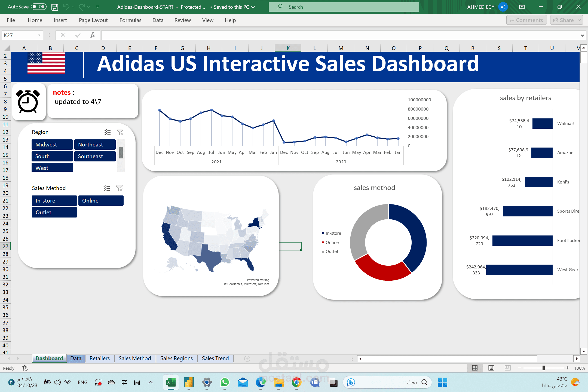Select In-store in Sales Method slicer
Screen dimensions: 588x392
(54, 201)
